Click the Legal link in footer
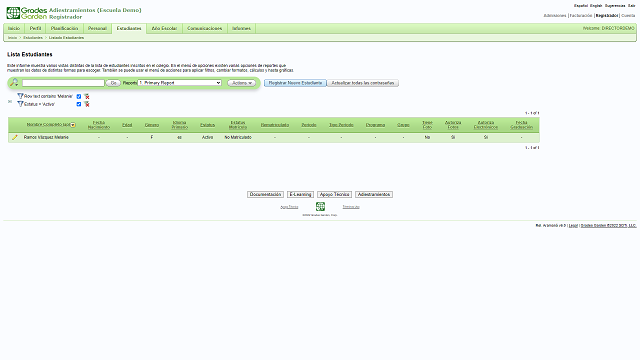Viewport: 640px width, 360px height. coord(573,225)
